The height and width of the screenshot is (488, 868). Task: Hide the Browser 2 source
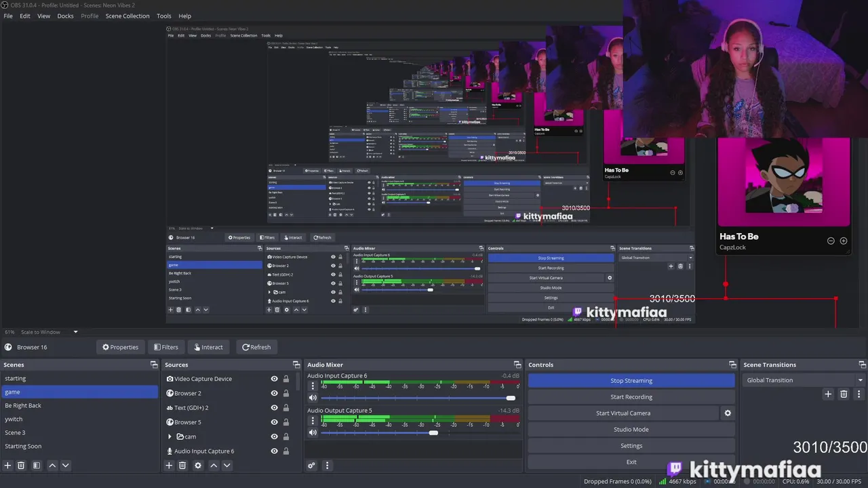275,393
